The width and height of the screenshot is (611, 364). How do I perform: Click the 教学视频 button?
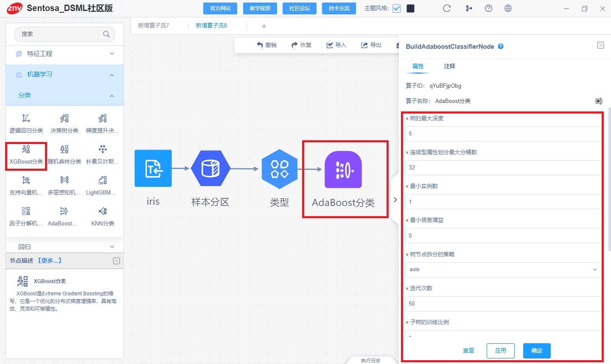tap(260, 8)
